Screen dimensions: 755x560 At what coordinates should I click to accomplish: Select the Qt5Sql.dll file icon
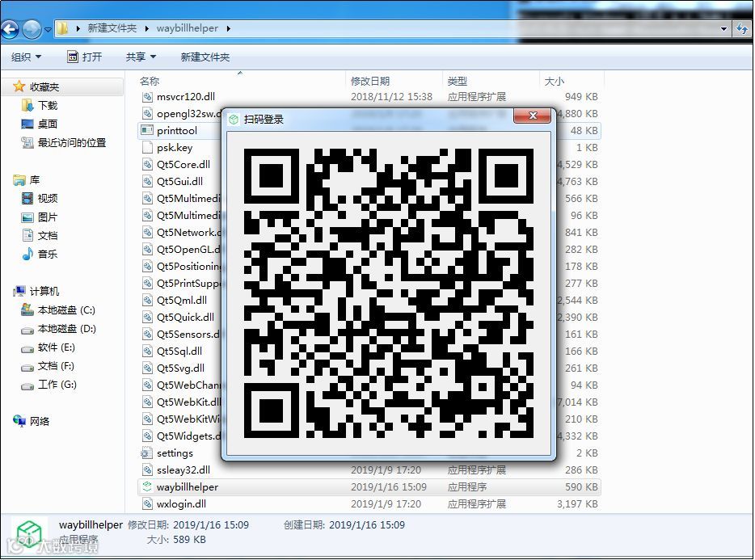click(147, 351)
